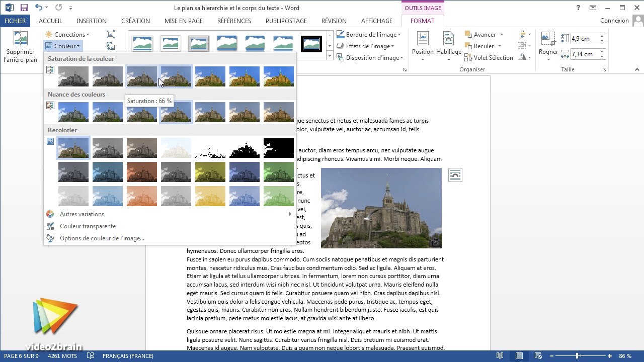Click the redo arrow in the quick access toolbar
This screenshot has height=362, width=644.
(58, 8)
